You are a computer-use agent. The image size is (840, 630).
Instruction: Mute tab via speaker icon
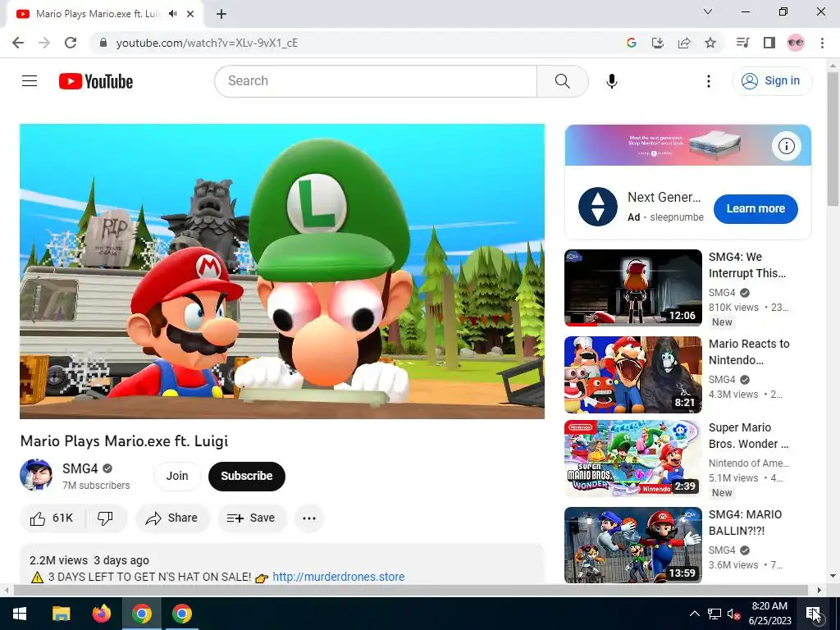pyautogui.click(x=172, y=14)
